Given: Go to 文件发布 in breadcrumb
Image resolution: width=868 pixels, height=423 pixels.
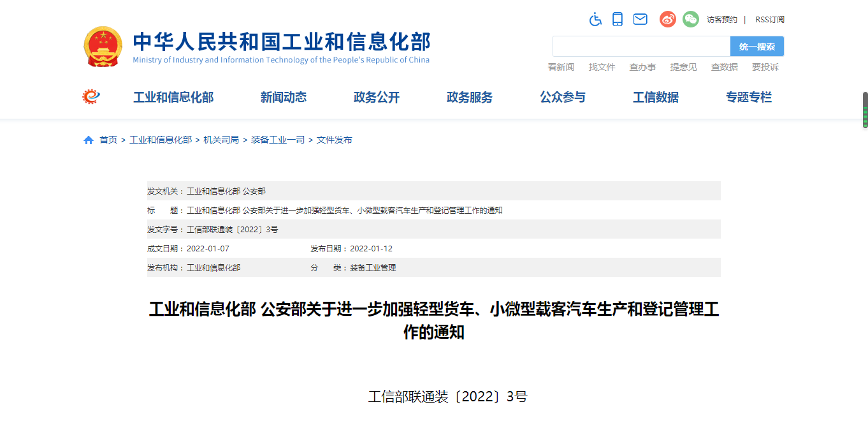Looking at the screenshot, I should pyautogui.click(x=335, y=140).
